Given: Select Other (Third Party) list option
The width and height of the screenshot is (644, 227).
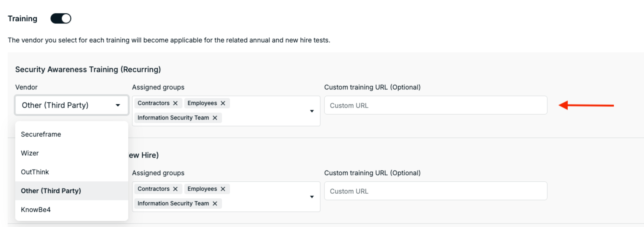Looking at the screenshot, I should coord(72,191).
